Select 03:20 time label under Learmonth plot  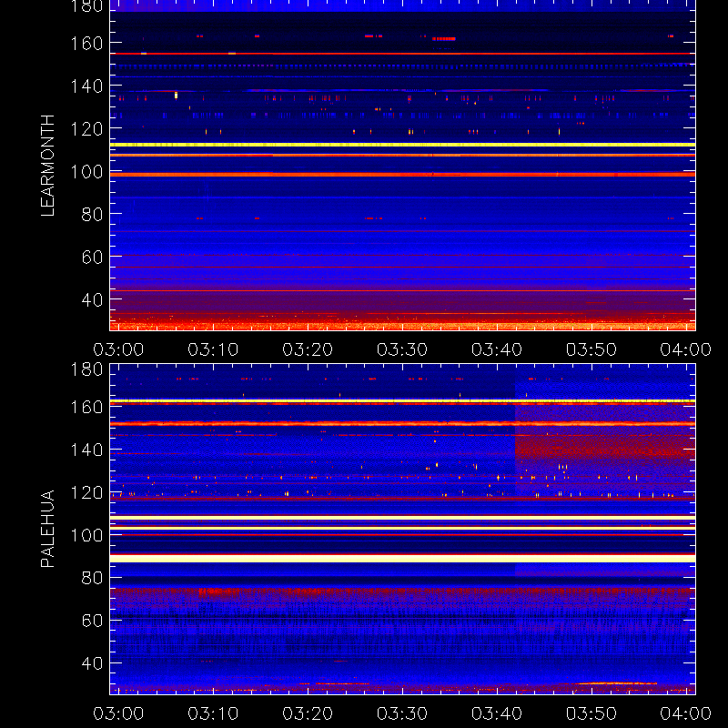click(x=308, y=349)
